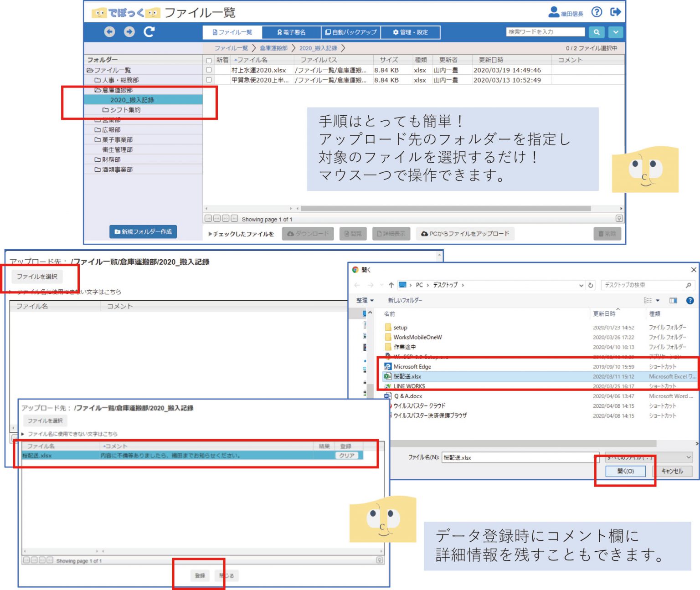Refresh the file list with the reload icon
The image size is (700, 590).
tap(149, 31)
